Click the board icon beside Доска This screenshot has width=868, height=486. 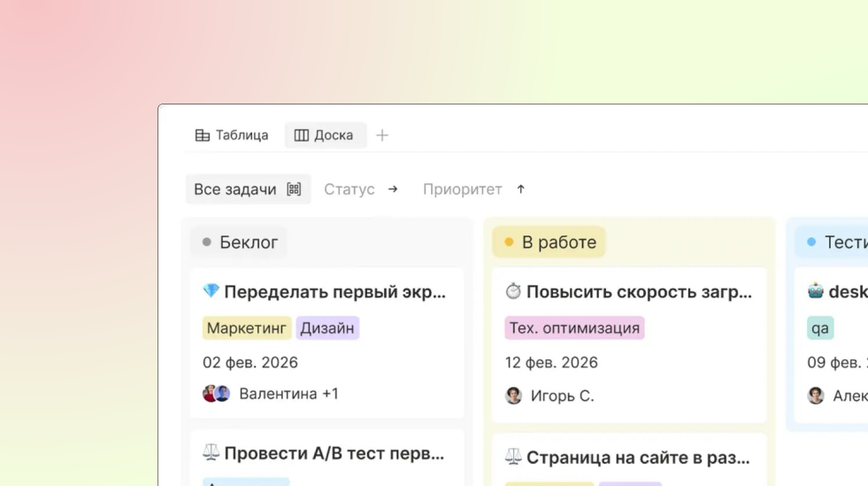click(302, 135)
